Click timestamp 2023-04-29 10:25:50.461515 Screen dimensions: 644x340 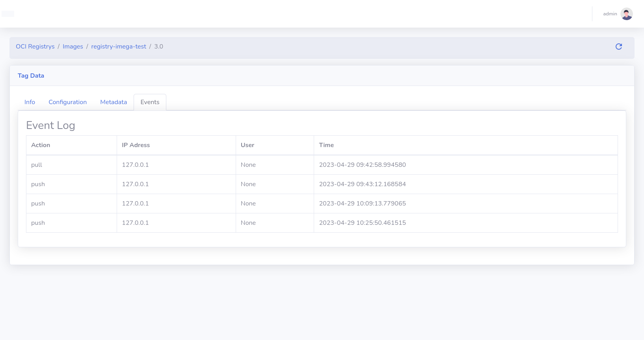tap(362, 223)
